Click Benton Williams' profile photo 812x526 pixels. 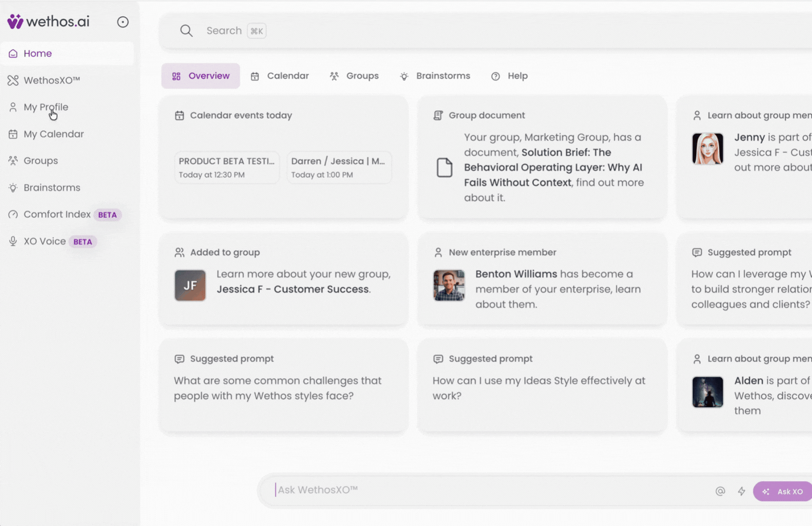448,286
